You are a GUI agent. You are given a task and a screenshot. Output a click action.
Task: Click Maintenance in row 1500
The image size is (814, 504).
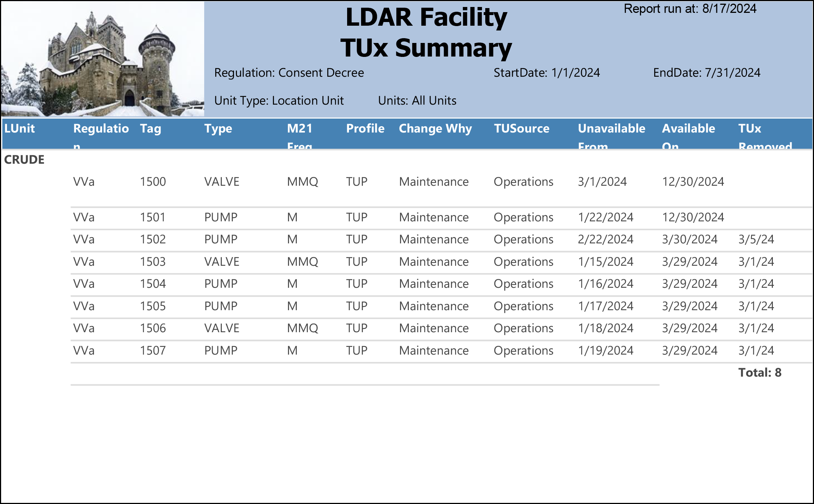pos(434,182)
